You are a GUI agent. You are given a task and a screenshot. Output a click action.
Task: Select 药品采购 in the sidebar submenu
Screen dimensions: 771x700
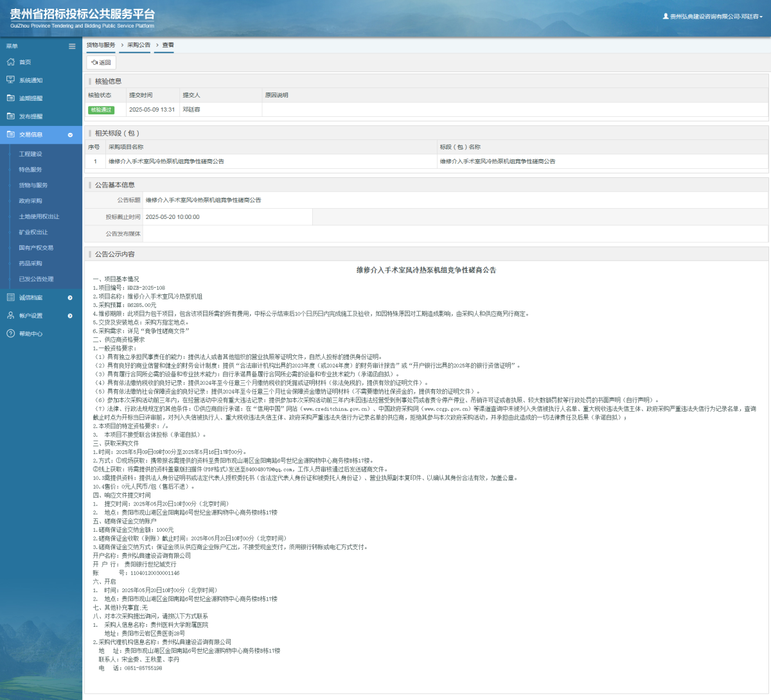[30, 263]
